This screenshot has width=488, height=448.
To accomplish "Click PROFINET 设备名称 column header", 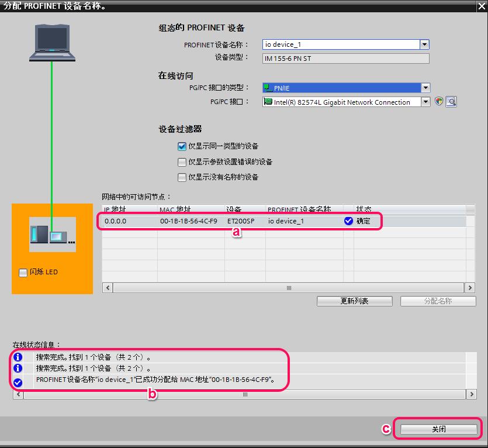I will 304,209.
